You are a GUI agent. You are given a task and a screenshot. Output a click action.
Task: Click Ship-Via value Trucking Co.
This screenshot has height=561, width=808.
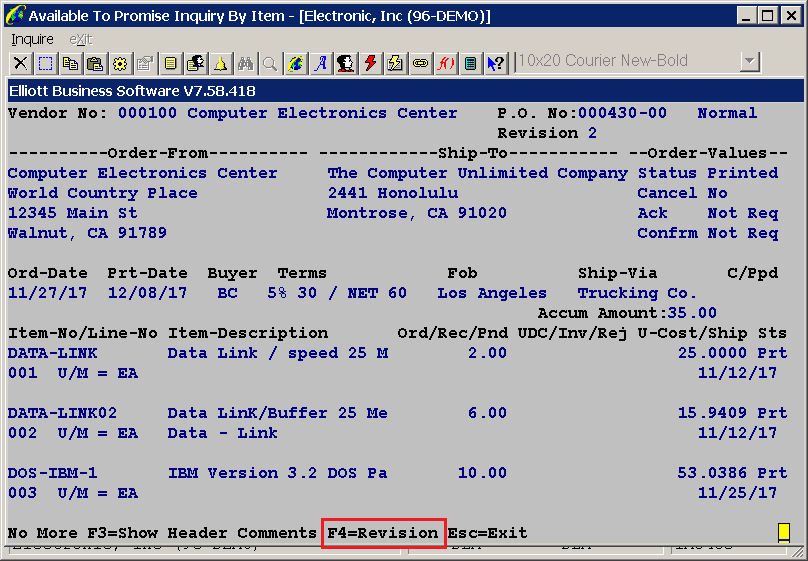pos(637,293)
